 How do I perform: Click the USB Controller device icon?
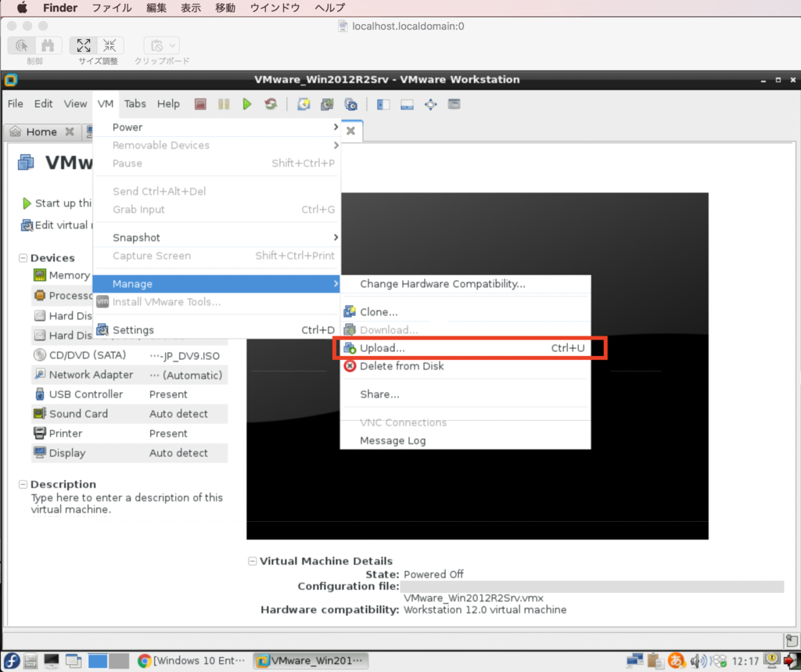click(40, 394)
